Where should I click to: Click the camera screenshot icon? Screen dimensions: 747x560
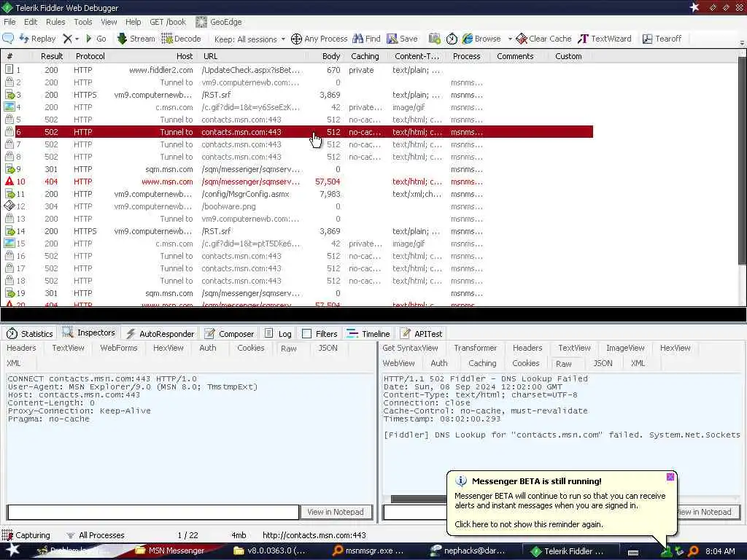point(435,39)
